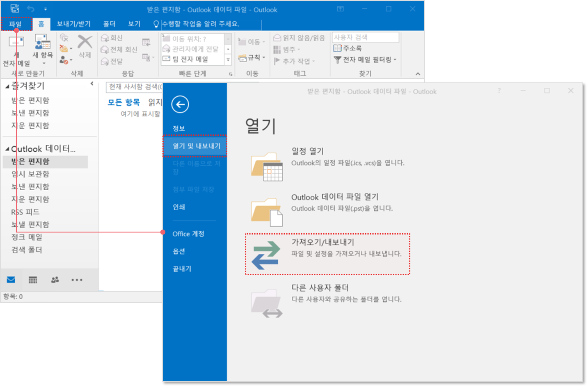This screenshot has width=588, height=387.
Task: Switch to Send/Receive (보내기/받기) tab
Action: (x=73, y=24)
